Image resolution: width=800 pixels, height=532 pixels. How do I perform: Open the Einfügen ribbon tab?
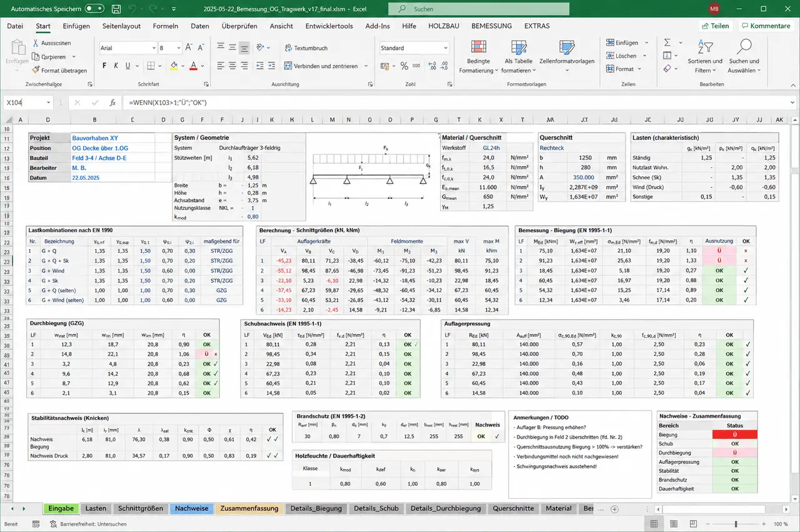(x=76, y=26)
